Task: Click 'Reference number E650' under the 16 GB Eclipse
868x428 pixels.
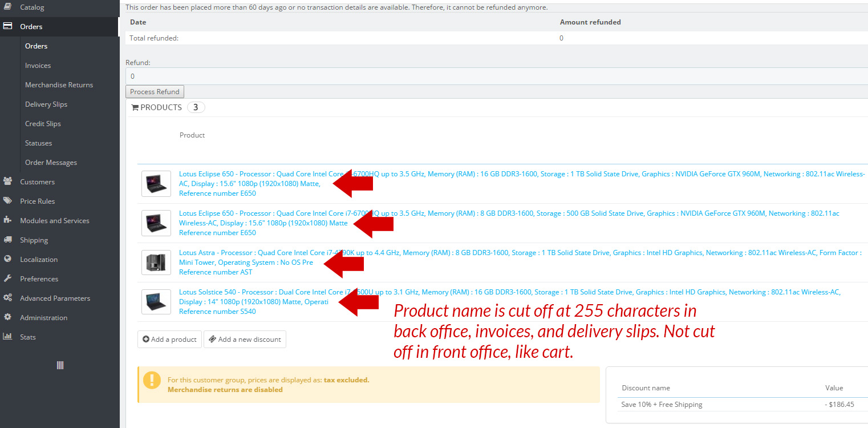Action: click(217, 193)
